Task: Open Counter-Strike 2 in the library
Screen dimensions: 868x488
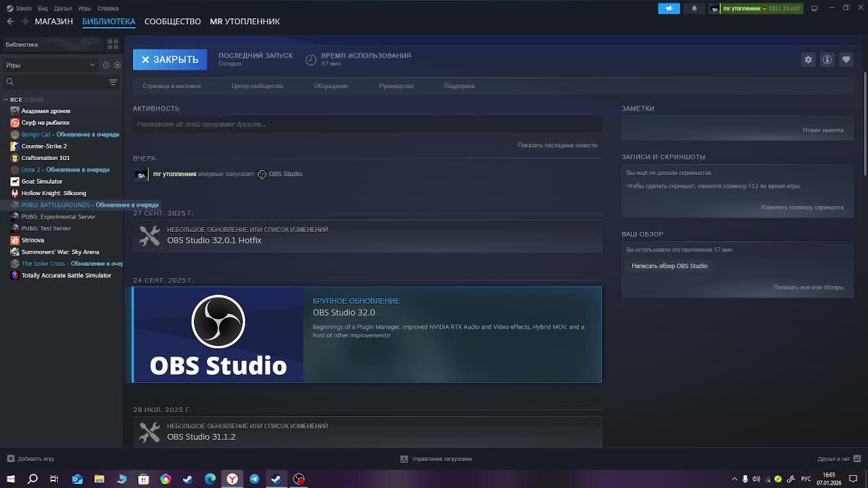Action: (x=44, y=146)
